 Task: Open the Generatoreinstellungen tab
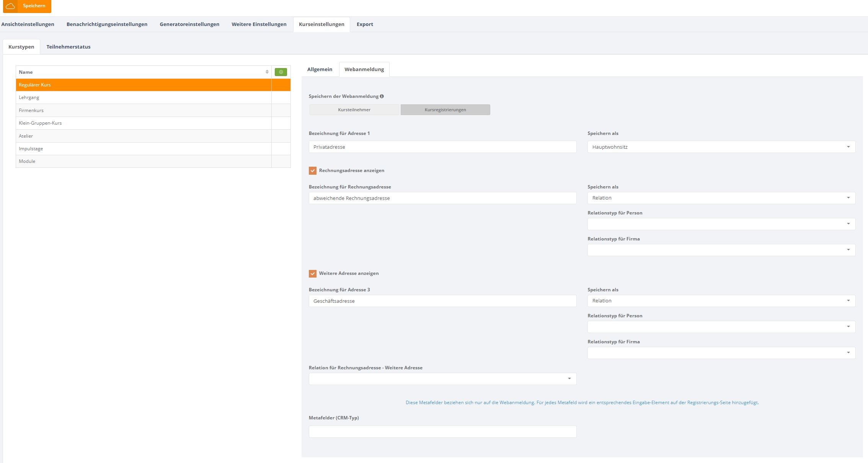[189, 24]
